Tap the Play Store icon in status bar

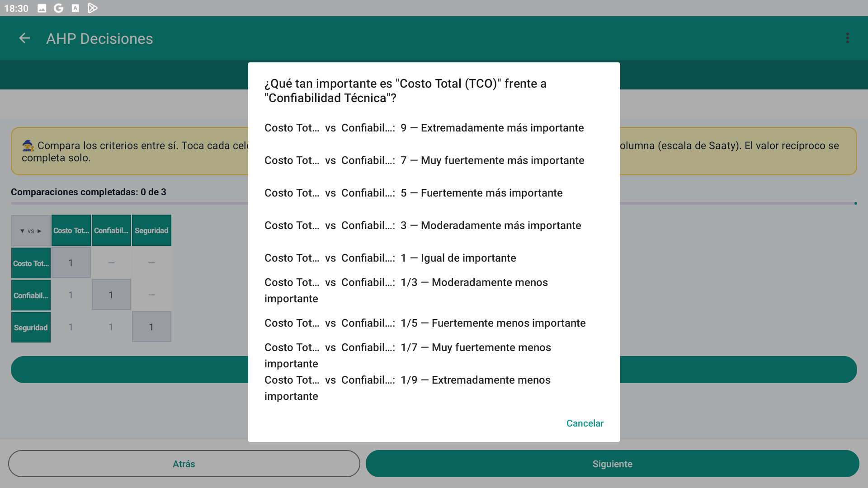click(92, 8)
